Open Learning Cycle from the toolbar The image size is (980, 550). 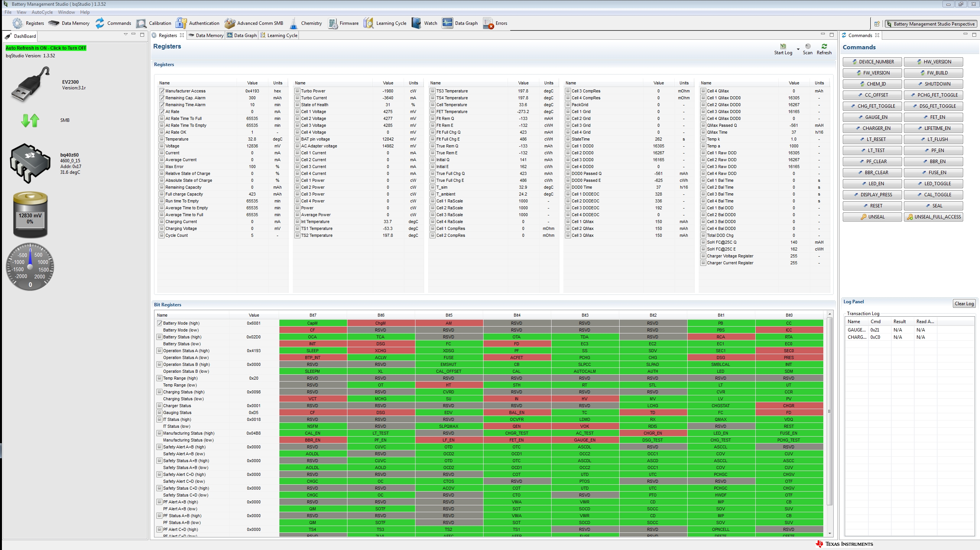[x=385, y=23]
